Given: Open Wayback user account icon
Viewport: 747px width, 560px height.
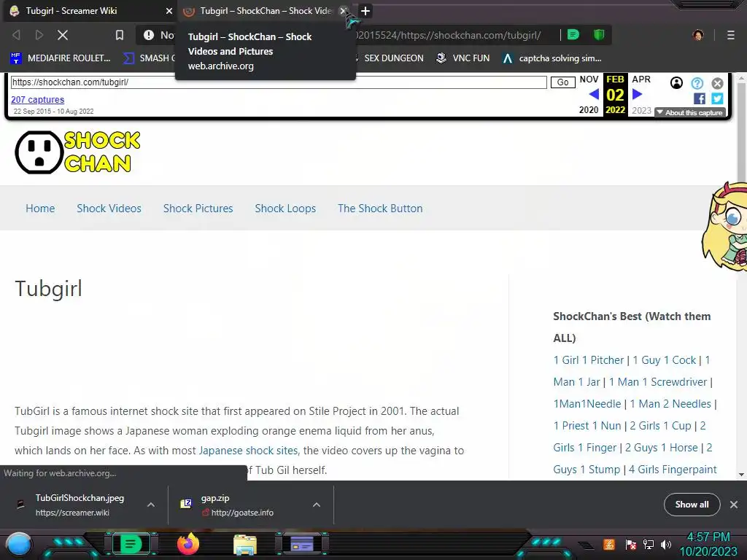Looking at the screenshot, I should pyautogui.click(x=676, y=83).
